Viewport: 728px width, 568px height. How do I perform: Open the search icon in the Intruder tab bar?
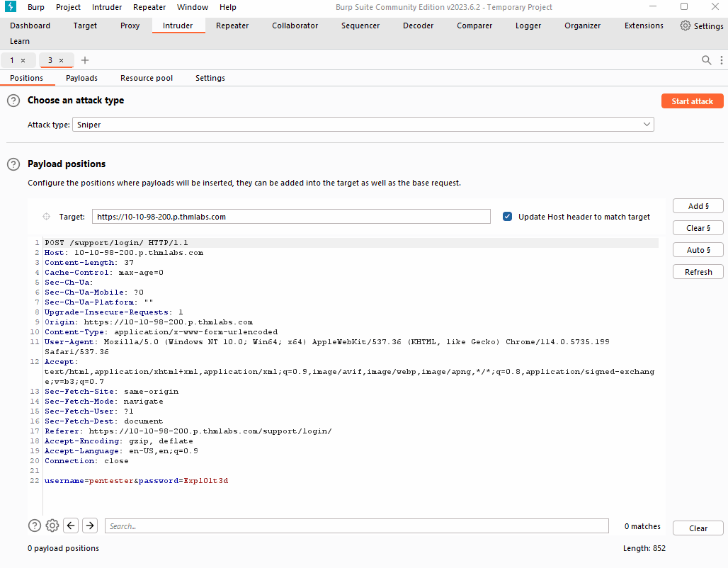pyautogui.click(x=706, y=60)
